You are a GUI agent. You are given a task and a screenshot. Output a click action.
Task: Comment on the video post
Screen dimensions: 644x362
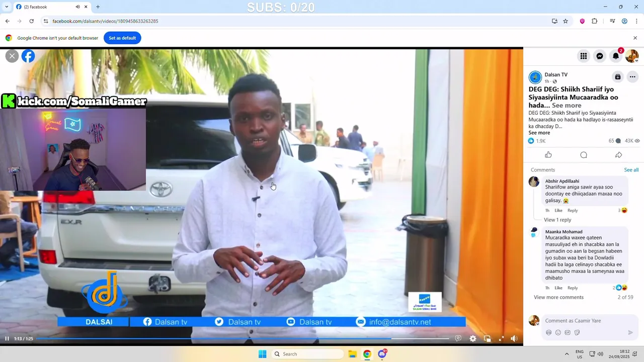pyautogui.click(x=584, y=155)
